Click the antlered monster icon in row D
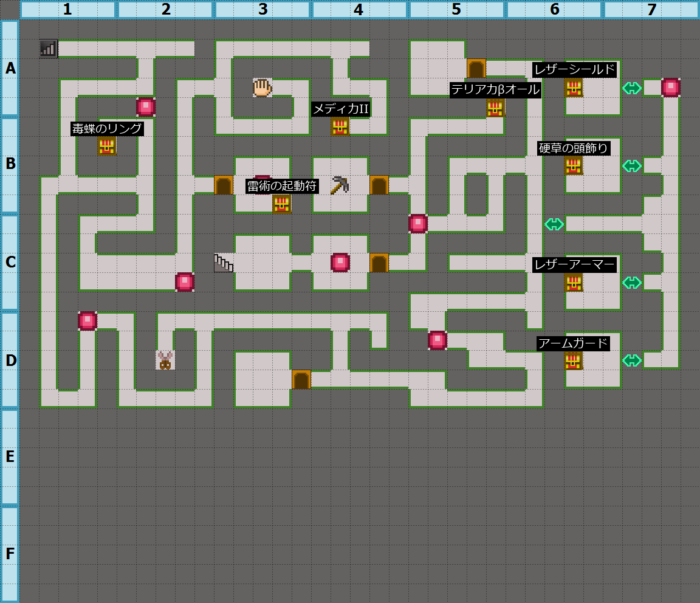Image resolution: width=700 pixels, height=603 pixels. [x=165, y=360]
